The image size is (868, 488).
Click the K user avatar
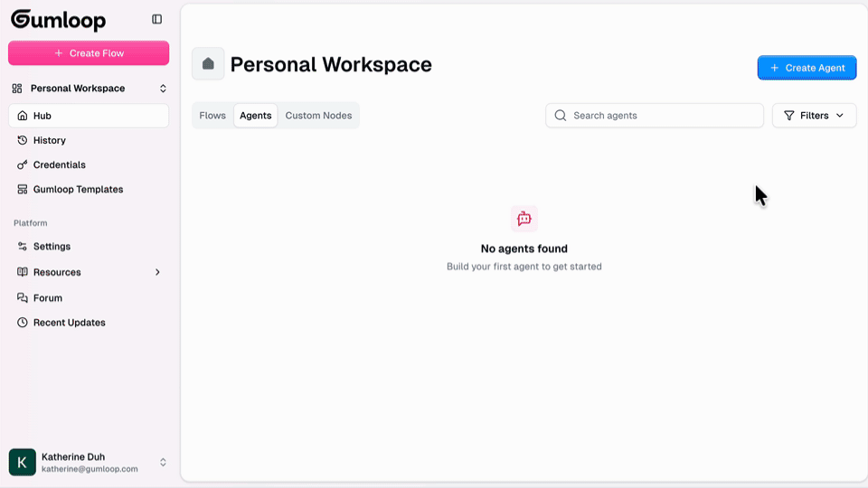(x=22, y=462)
